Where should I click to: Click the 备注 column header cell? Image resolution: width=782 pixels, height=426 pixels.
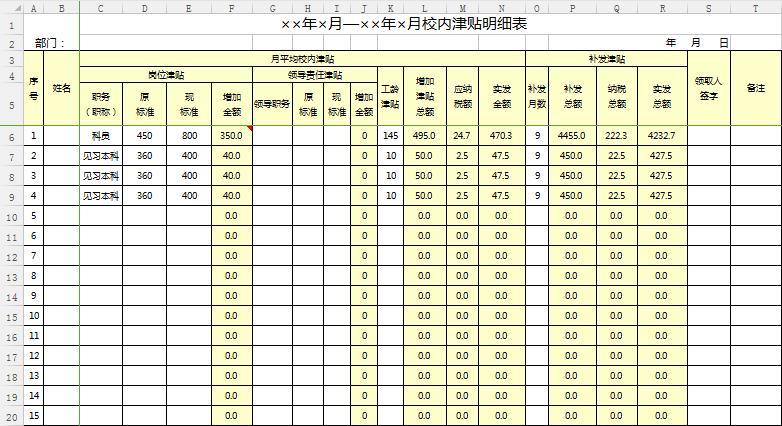tap(756, 88)
